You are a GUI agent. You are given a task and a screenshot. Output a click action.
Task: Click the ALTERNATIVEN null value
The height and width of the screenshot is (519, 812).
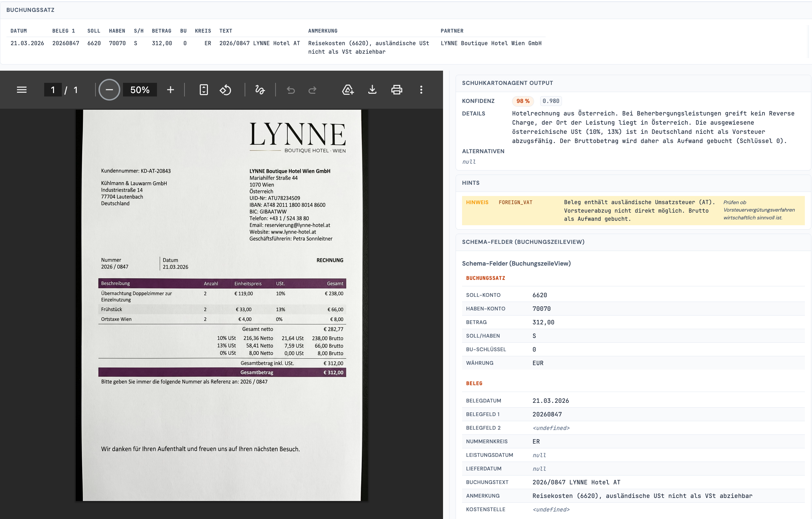(x=469, y=162)
